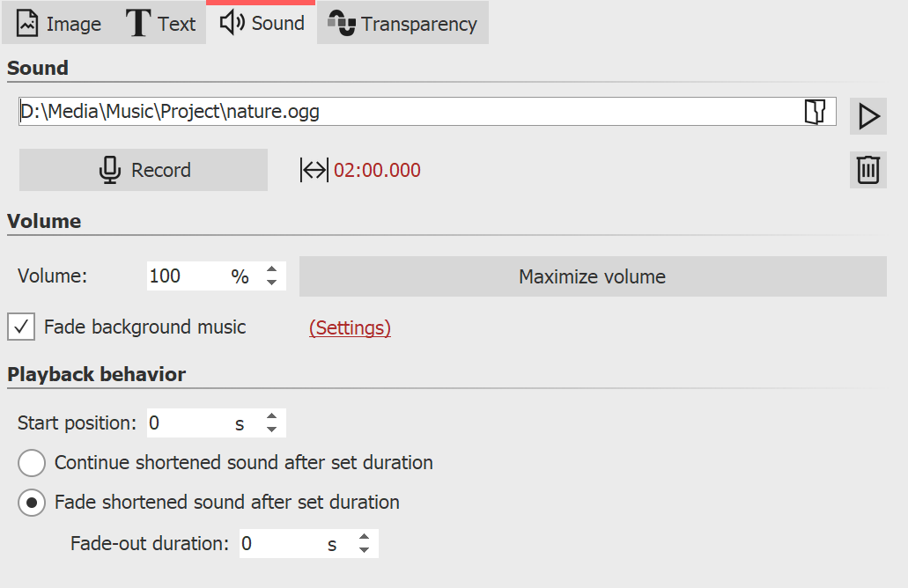This screenshot has height=588, width=908.
Task: Click the duration icon beside 02:00.000
Action: (313, 170)
